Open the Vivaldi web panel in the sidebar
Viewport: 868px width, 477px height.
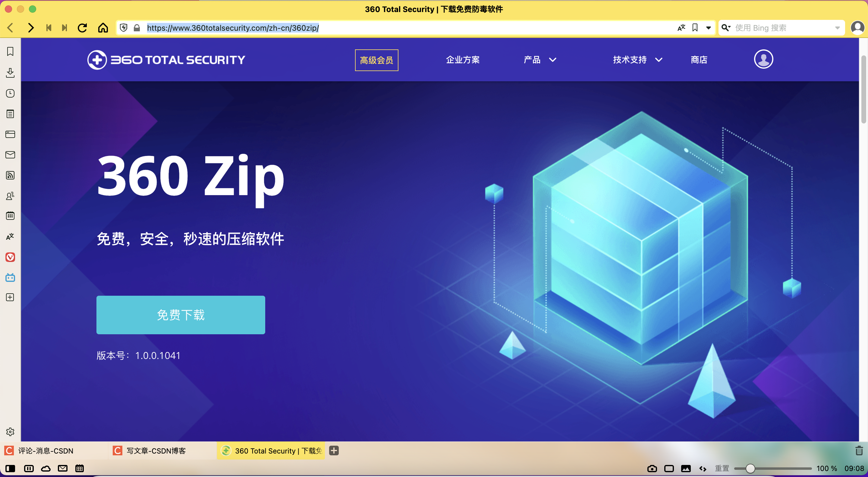click(x=10, y=257)
